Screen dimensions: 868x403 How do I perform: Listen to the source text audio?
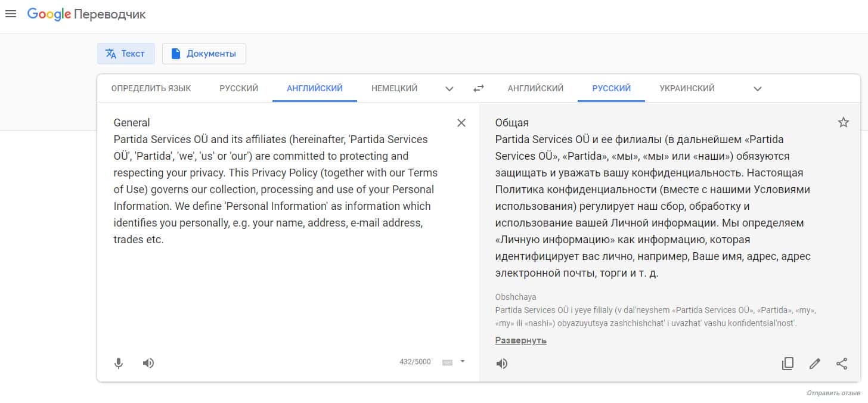pyautogui.click(x=148, y=363)
